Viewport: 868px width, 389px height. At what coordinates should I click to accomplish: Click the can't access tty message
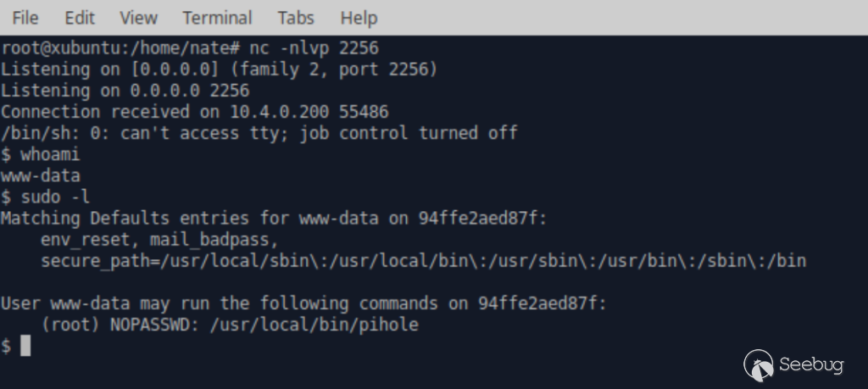259,133
